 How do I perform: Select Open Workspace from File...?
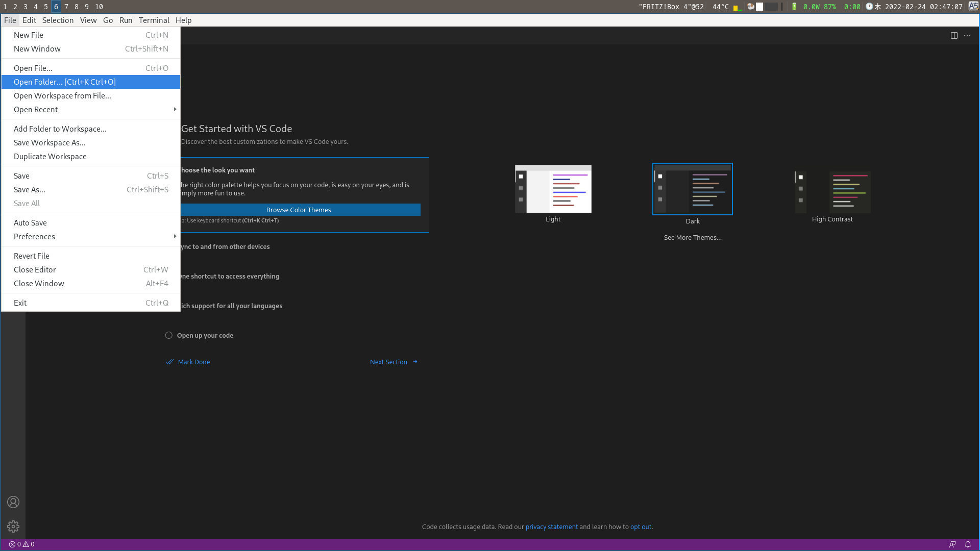91,95
